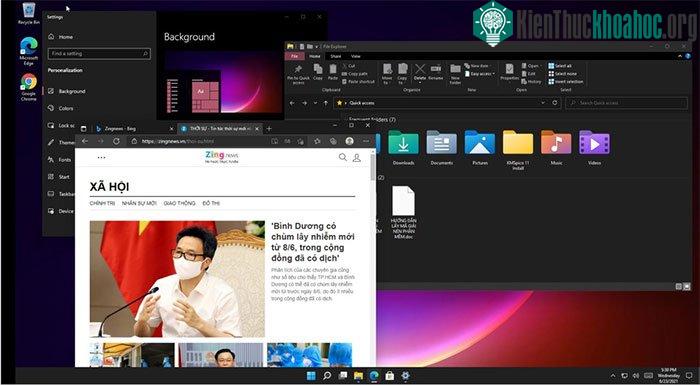700x385 pixels.
Task: Open the Easy access dropdown
Action: 480,74
